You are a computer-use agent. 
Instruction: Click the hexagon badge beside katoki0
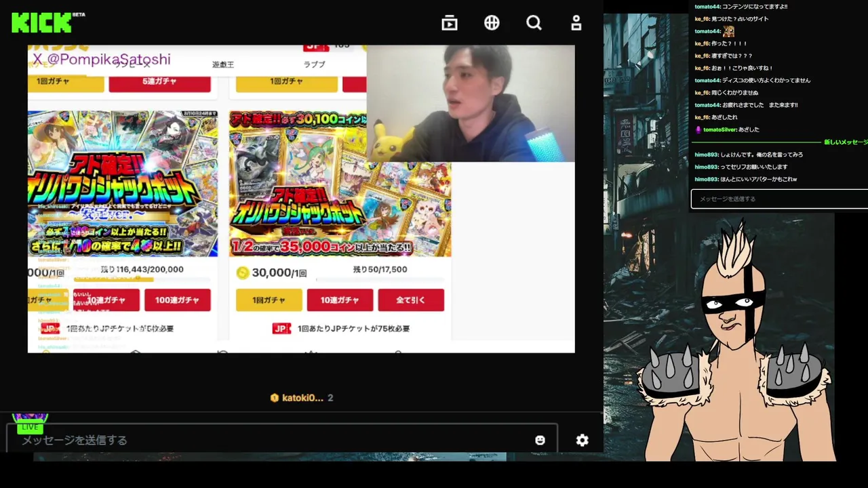[274, 398]
